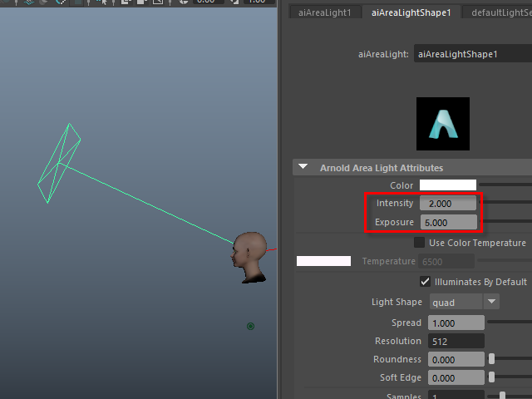Open the defaultLightSet tab
Image resolution: width=532 pixels, height=399 pixels.
point(500,12)
